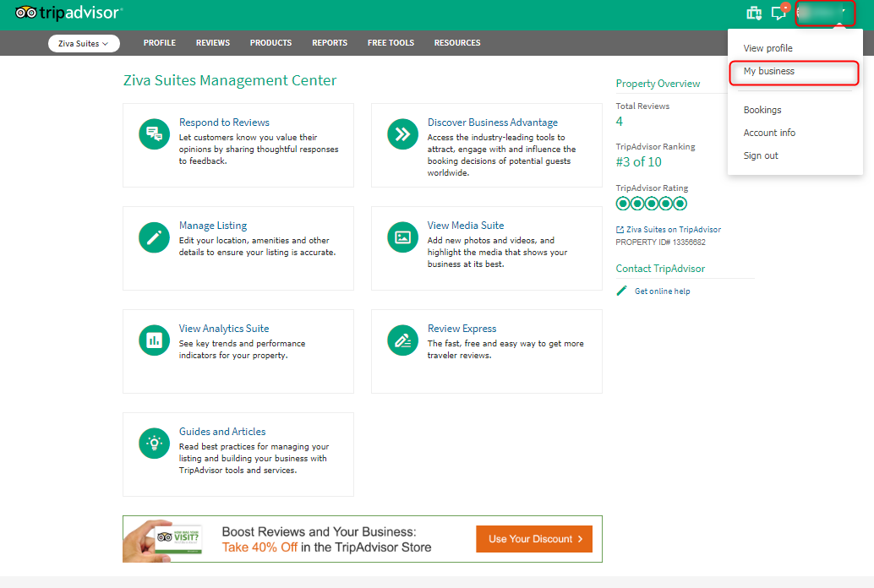Open Ziva Suites on TripAdvisor link
This screenshot has height=588, width=874.
(x=674, y=230)
